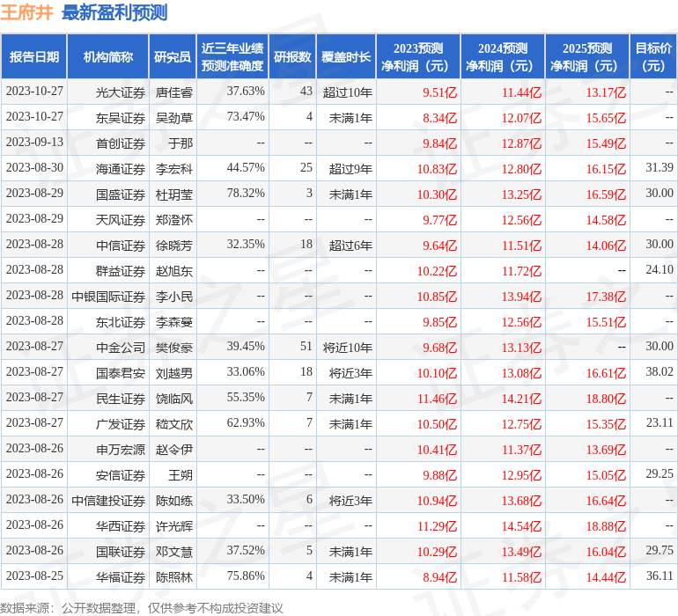Viewport: 678px width, 616px height.
Task: Select the 2023预测净利润 column header
Action: pyautogui.click(x=418, y=56)
